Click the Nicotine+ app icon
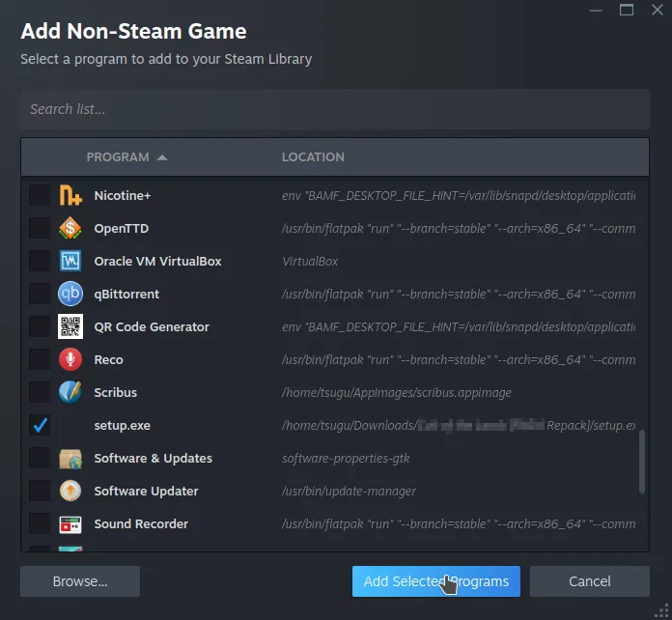The width and height of the screenshot is (672, 620). [70, 195]
